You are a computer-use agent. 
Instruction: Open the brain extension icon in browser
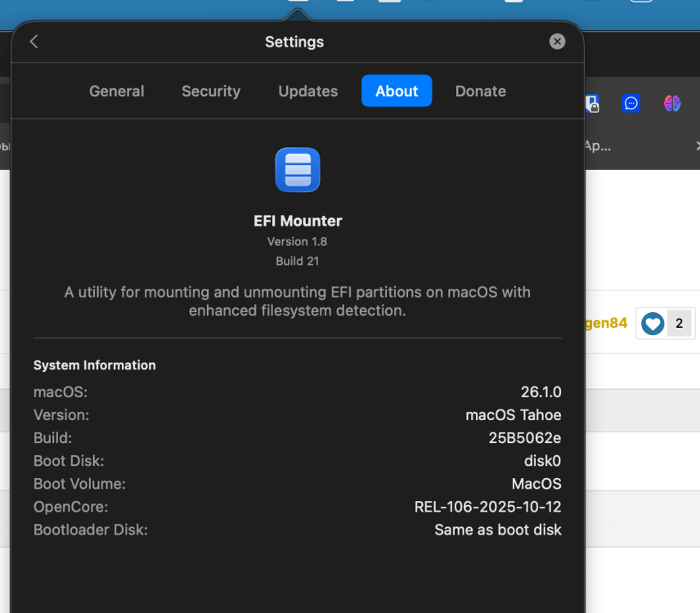pyautogui.click(x=672, y=104)
